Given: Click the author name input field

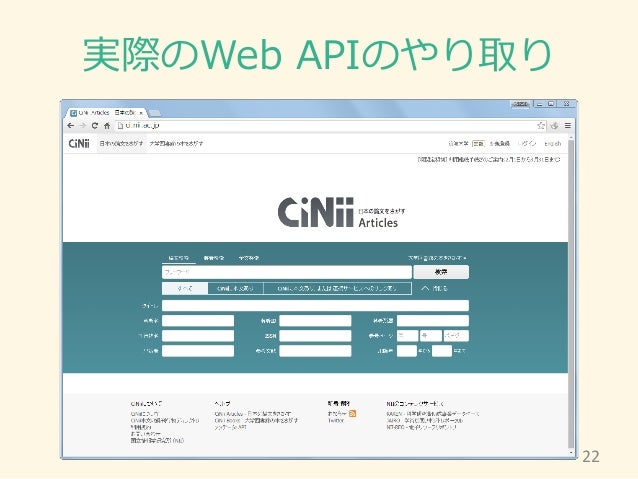Looking at the screenshot, I should (198, 321).
